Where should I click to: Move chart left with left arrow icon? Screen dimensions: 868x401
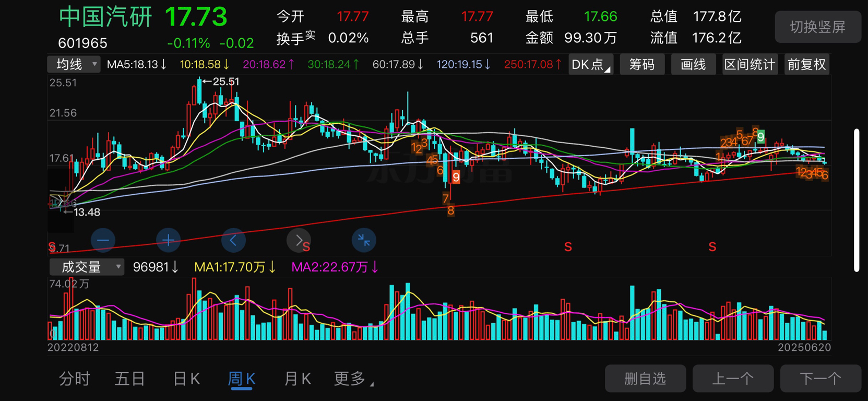[233, 240]
